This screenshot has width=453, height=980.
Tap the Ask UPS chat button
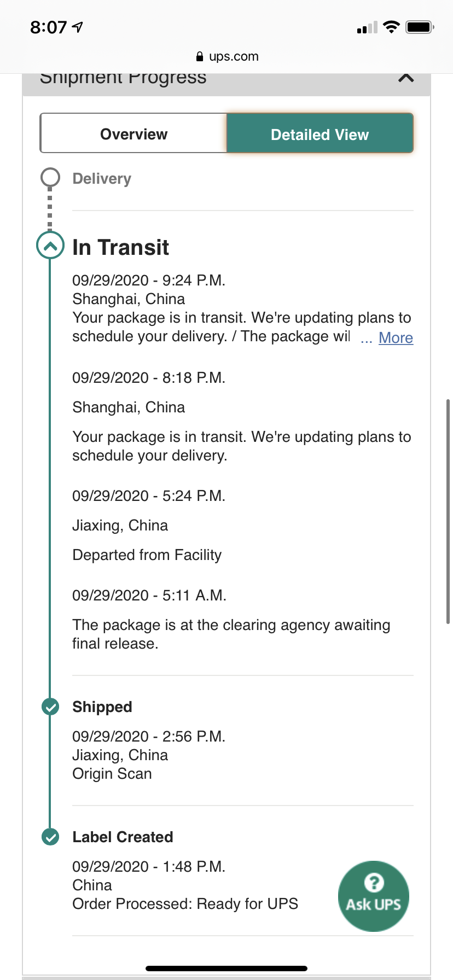(374, 896)
